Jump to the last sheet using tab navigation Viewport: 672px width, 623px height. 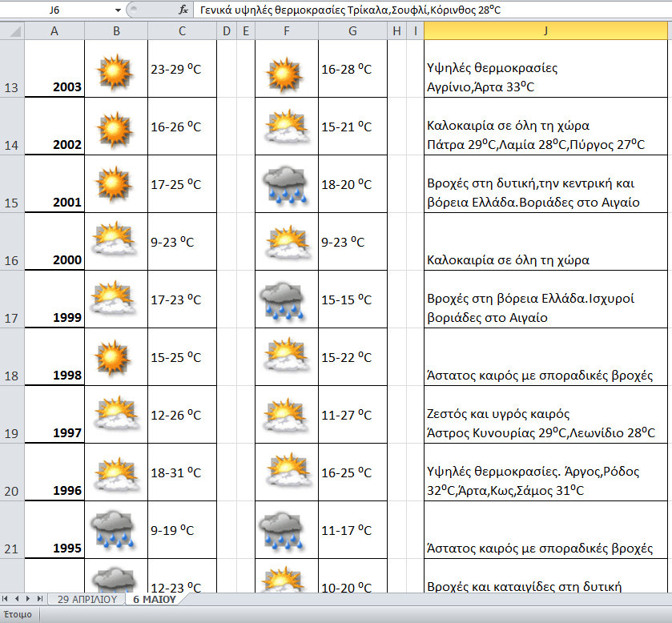(x=40, y=599)
